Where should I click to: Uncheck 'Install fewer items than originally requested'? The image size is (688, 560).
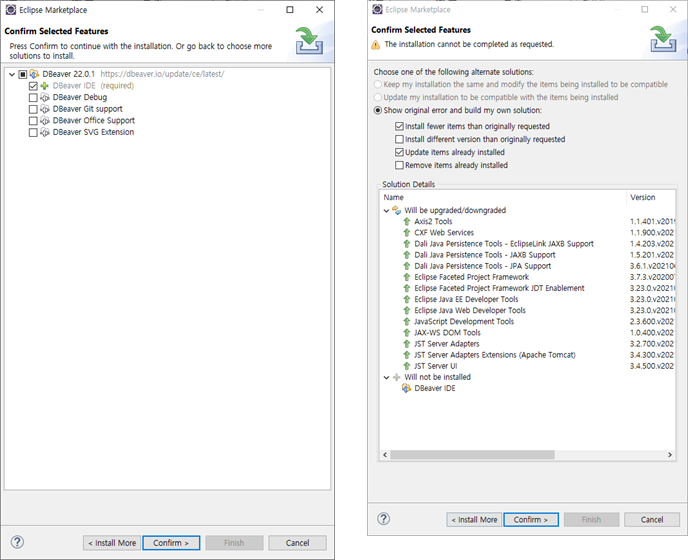point(399,126)
